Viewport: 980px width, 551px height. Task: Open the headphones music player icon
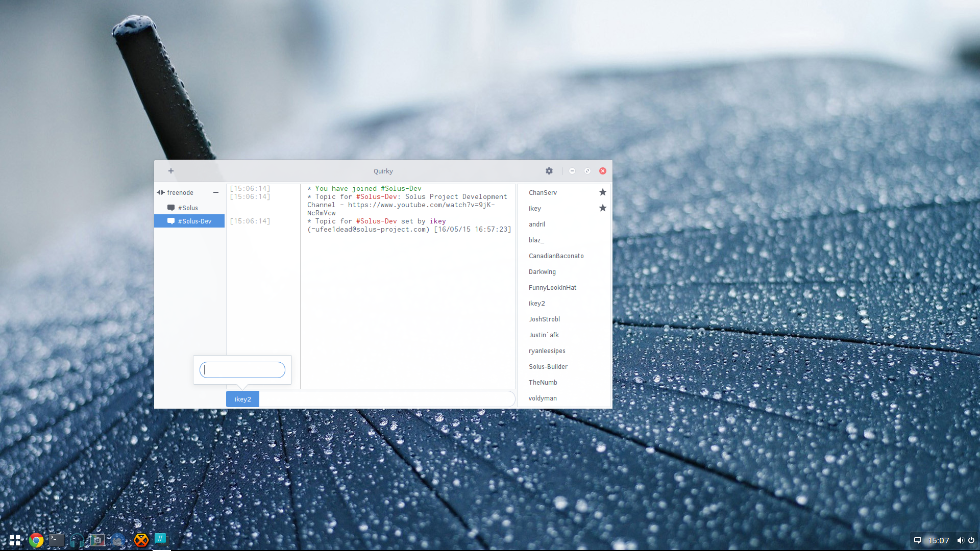(x=77, y=540)
